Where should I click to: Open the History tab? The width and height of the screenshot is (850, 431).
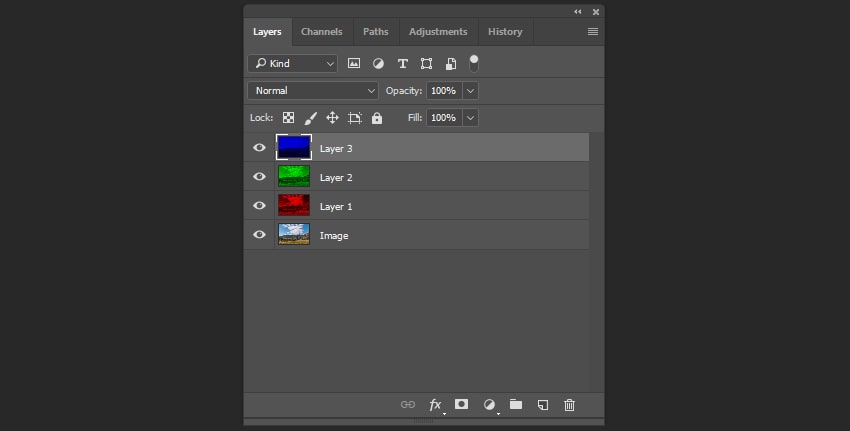(505, 32)
